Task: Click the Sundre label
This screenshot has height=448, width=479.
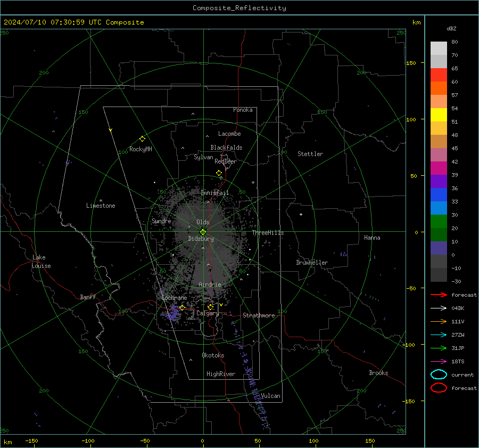Action: click(161, 221)
